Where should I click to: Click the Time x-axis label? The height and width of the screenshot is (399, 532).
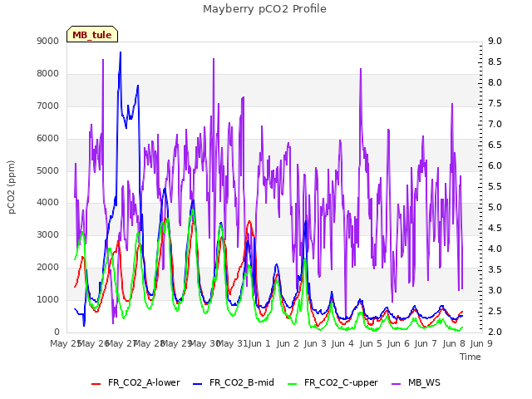[x=470, y=357]
